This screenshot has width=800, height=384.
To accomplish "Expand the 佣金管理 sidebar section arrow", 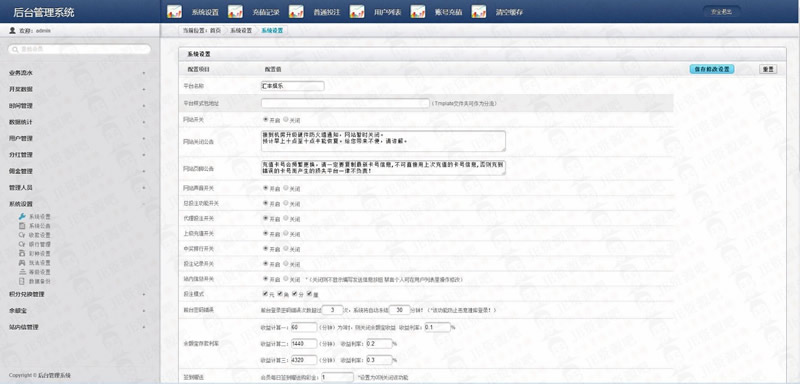I will (143, 171).
